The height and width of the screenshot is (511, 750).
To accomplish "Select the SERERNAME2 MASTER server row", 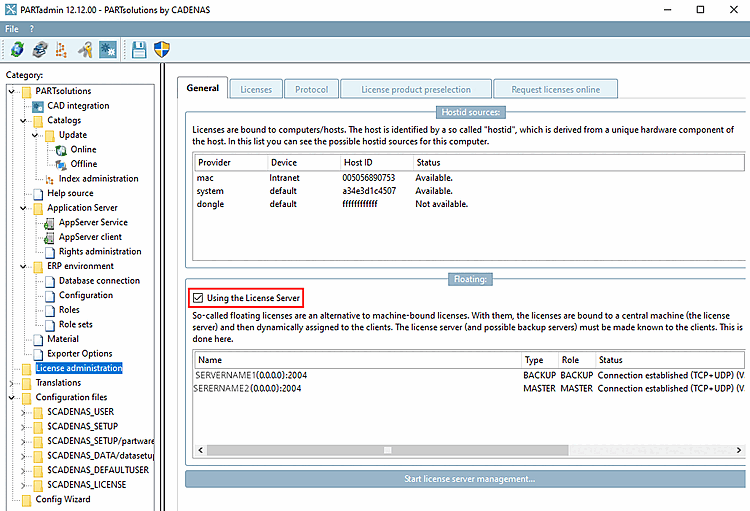I will pyautogui.click(x=469, y=389).
